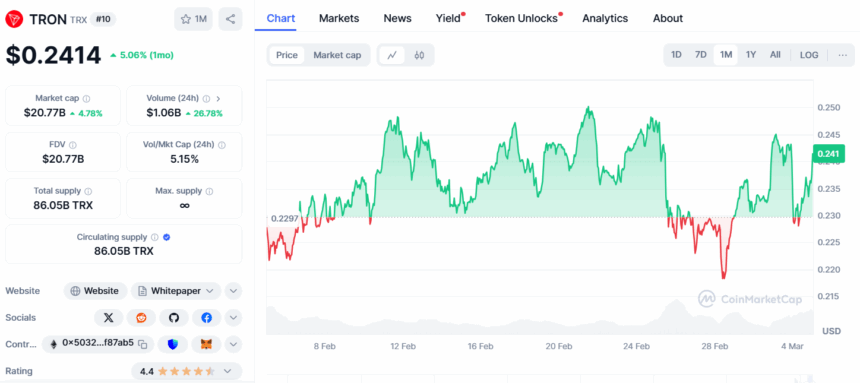Image resolution: width=860 pixels, height=383 pixels.
Task: Open the Token Unlocks tab
Action: 523,18
